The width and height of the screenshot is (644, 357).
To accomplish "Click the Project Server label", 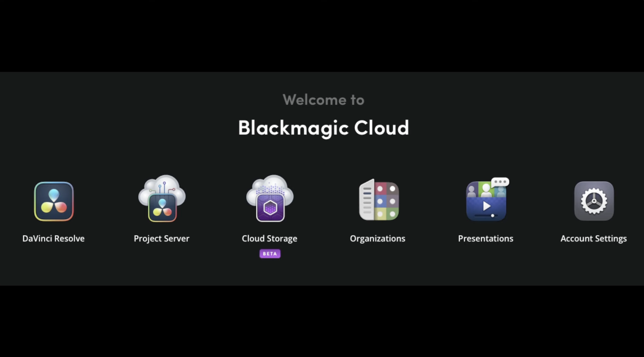I will [x=162, y=239].
